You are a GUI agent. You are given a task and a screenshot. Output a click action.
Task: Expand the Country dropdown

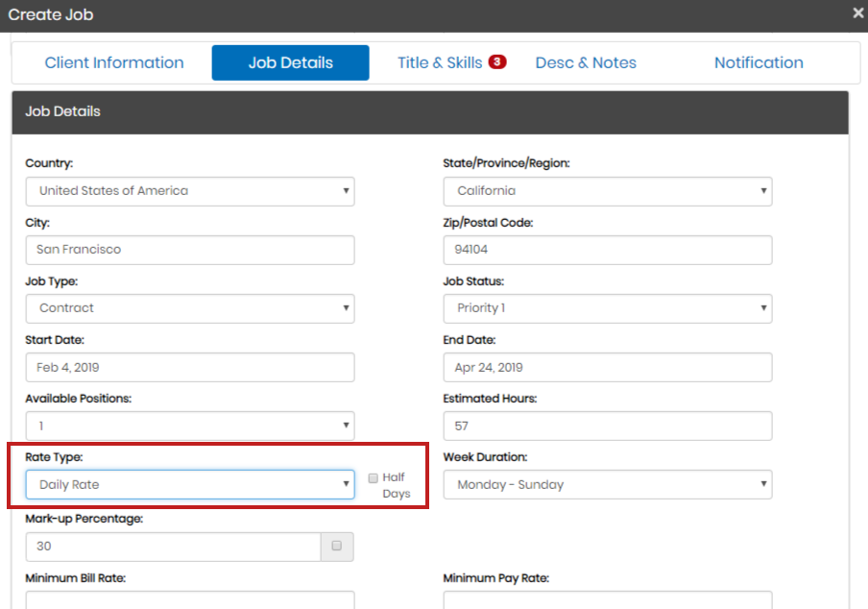click(x=189, y=191)
